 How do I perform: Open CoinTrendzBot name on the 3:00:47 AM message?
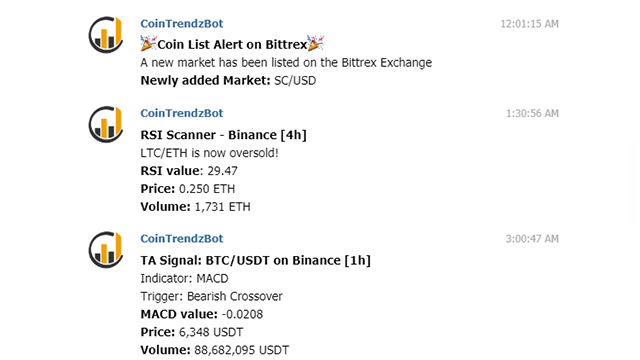(x=182, y=238)
